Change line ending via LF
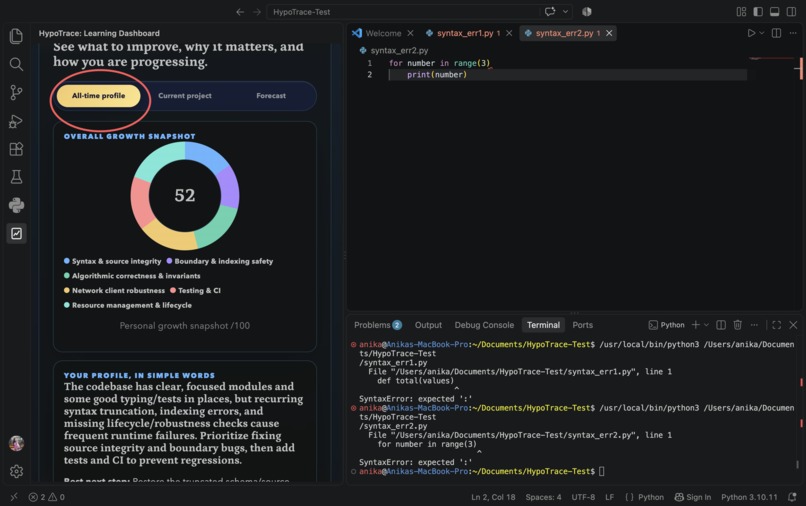The width and height of the screenshot is (806, 506). click(610, 497)
